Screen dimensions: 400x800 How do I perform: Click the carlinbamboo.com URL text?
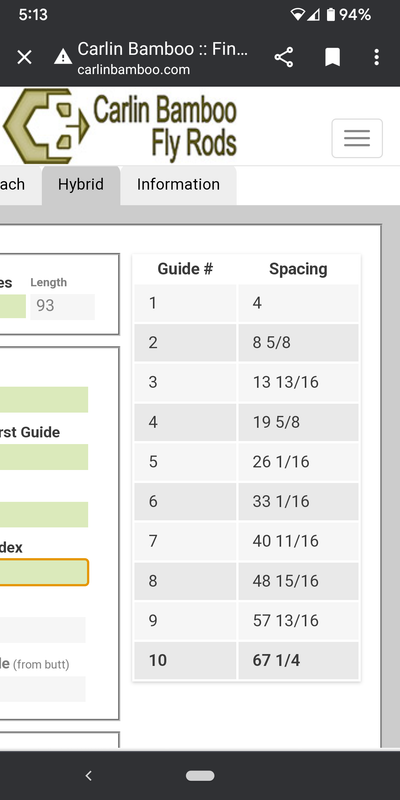[x=134, y=70]
